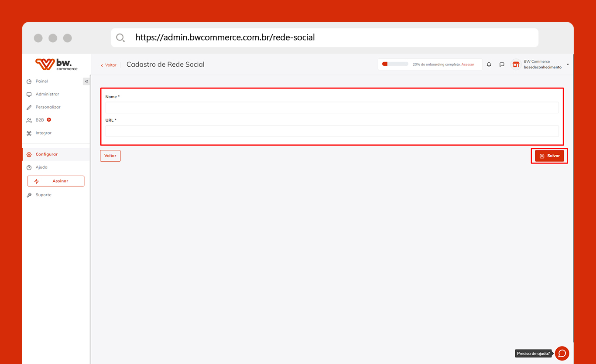Click the search magnifier icon in address bar

point(120,38)
